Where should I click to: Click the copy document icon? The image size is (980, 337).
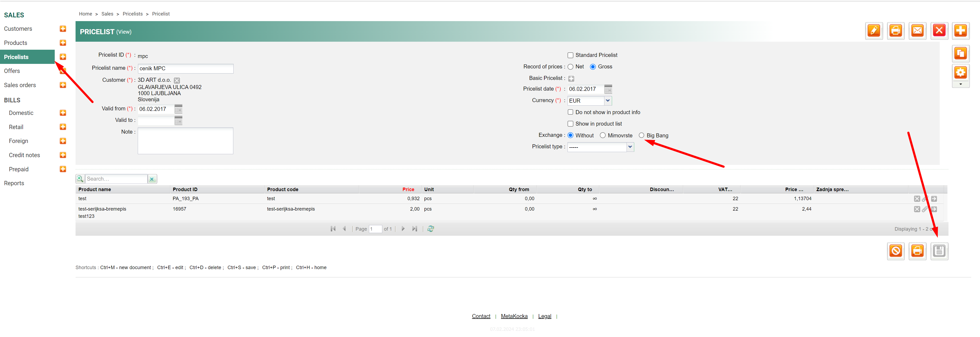[x=960, y=54]
